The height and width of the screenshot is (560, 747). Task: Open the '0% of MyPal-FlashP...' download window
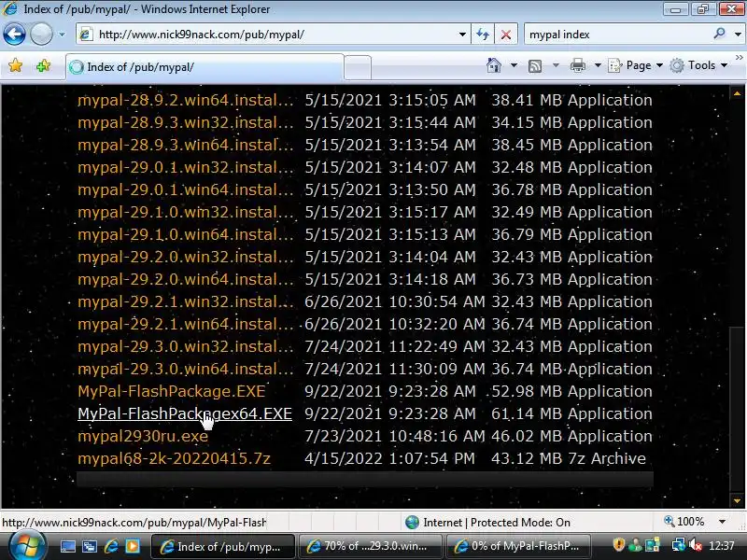518,546
